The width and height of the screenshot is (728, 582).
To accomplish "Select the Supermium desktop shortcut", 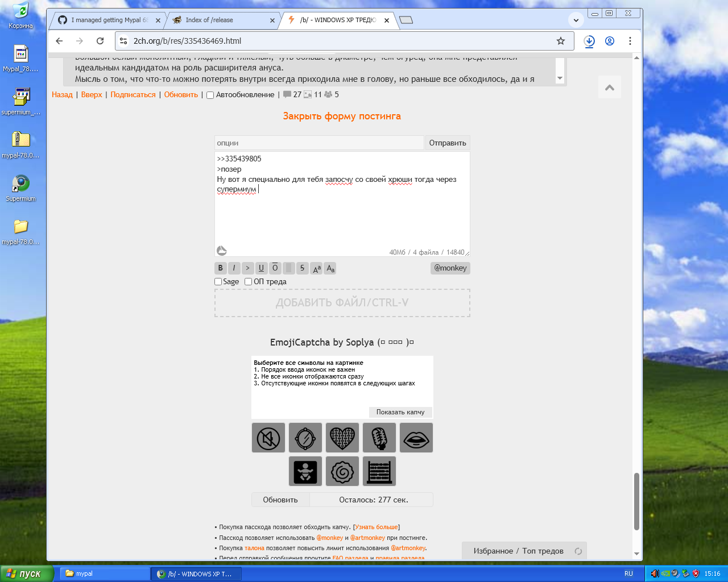I will click(21, 188).
